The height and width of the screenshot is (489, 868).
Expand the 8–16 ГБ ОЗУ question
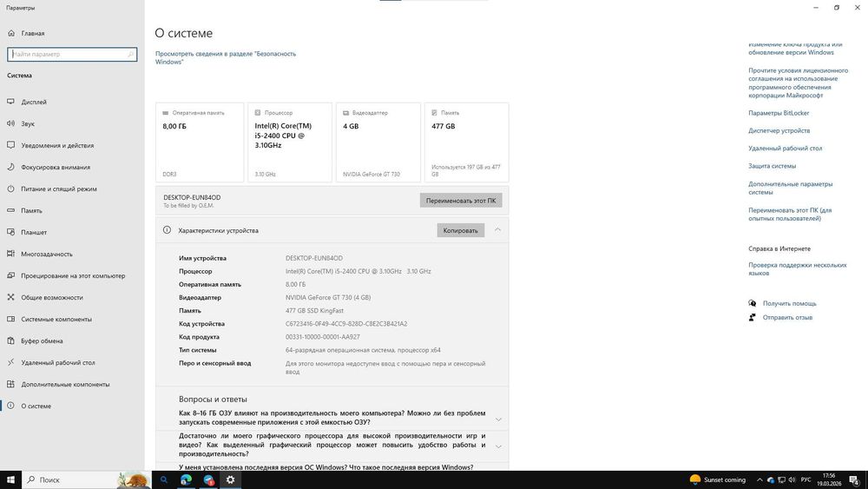[x=498, y=420]
